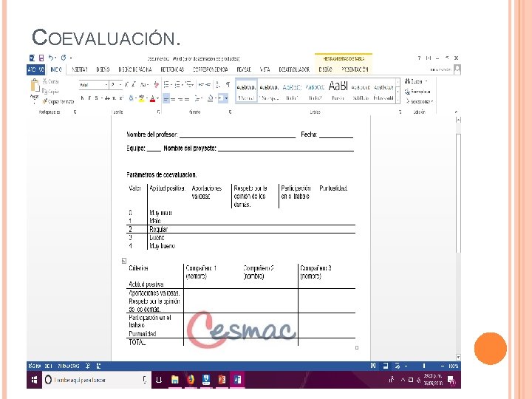This screenshot has height=399, width=532.
Task: Click the Copiar formato brush
Action: click(x=58, y=101)
